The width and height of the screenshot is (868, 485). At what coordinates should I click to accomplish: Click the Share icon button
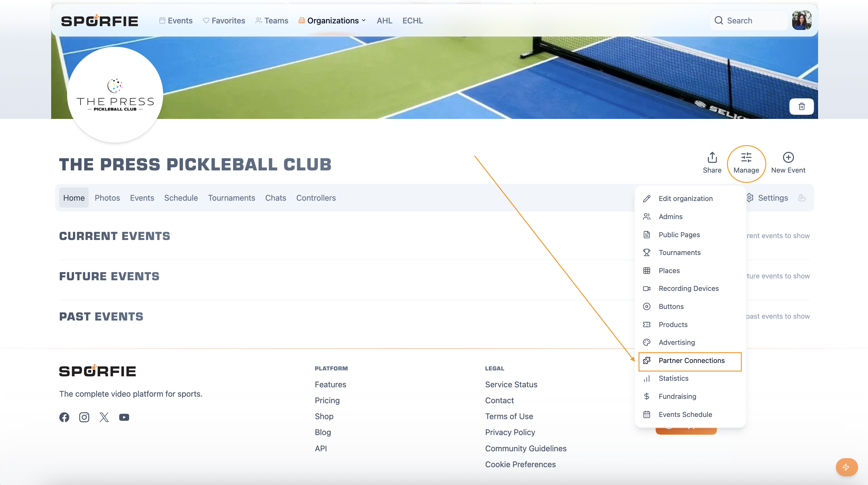pyautogui.click(x=712, y=163)
